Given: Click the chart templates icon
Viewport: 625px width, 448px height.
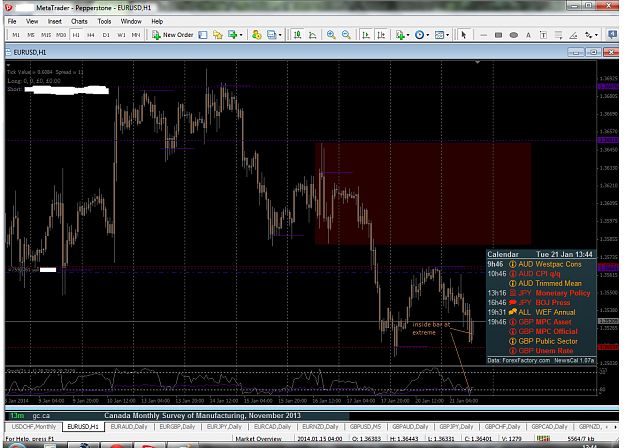Looking at the screenshot, I should [x=439, y=35].
